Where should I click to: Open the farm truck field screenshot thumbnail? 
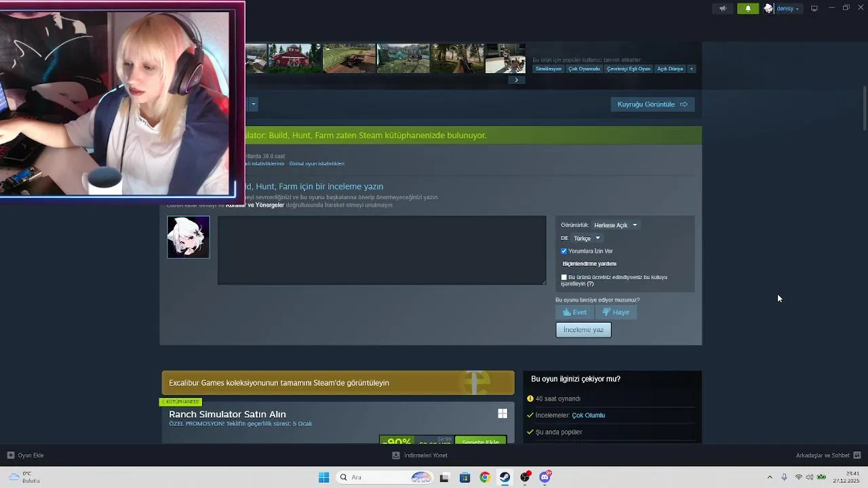pyautogui.click(x=349, y=58)
